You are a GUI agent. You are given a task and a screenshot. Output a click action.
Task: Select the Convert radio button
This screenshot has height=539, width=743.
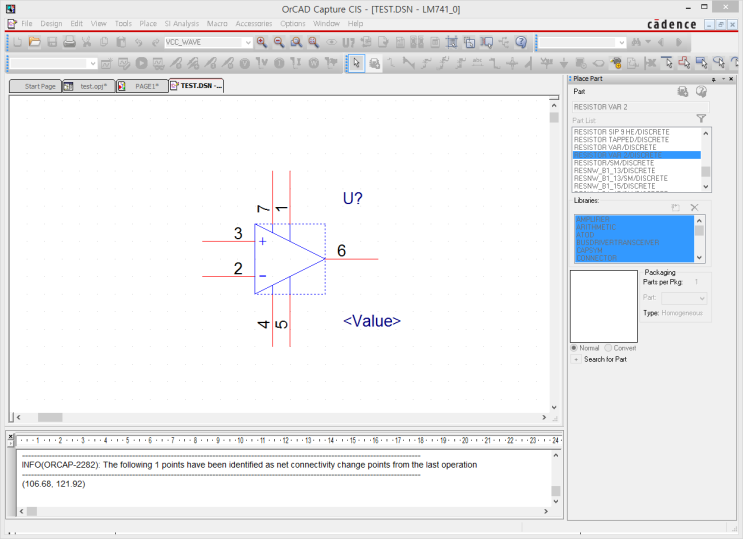[x=608, y=347]
